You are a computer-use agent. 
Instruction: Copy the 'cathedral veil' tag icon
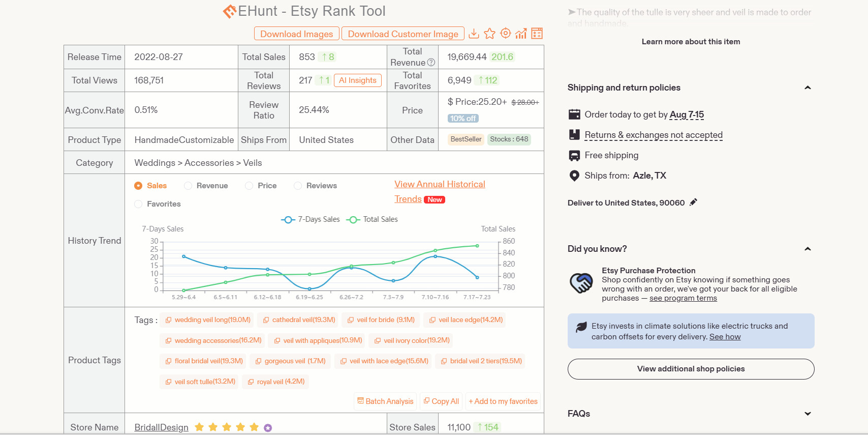(266, 320)
